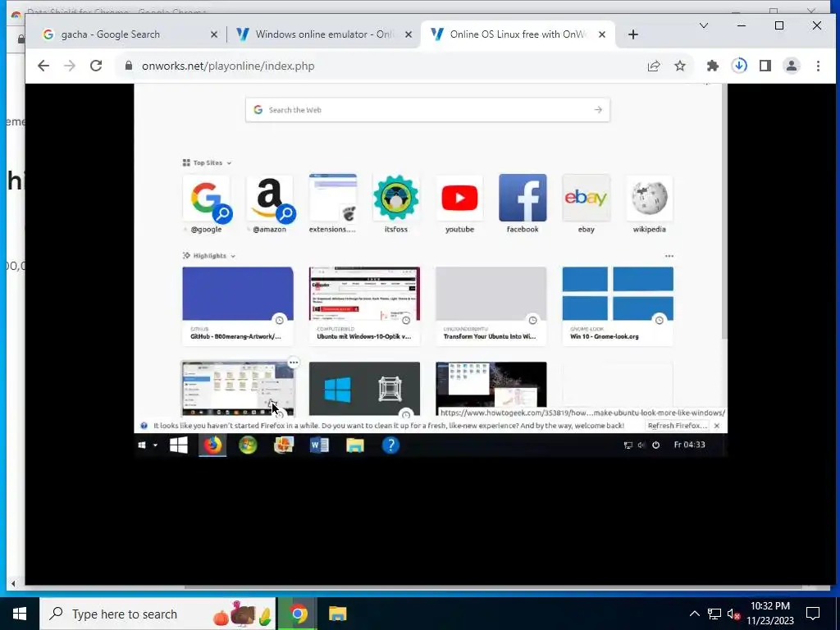The image size is (840, 630).
Task: Launch Word icon in emulated taskbar
Action: tap(319, 445)
